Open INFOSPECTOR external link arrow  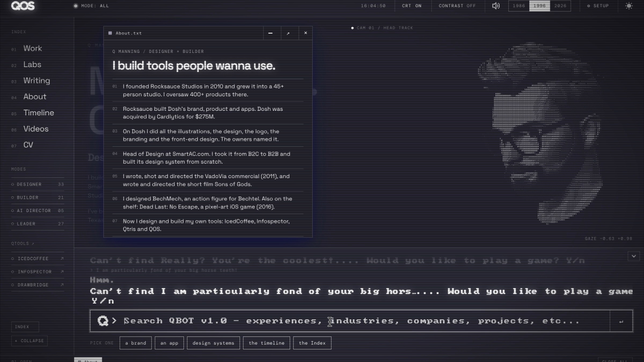tap(62, 272)
